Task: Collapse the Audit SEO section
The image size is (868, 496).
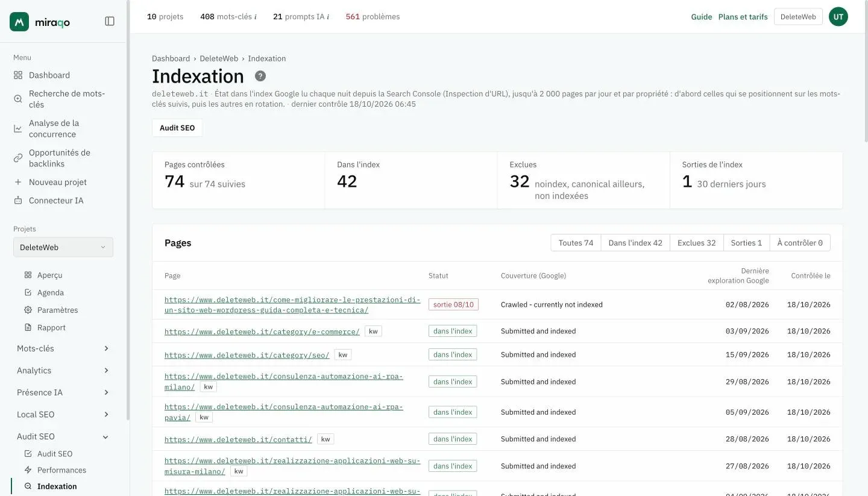Action: (63, 436)
